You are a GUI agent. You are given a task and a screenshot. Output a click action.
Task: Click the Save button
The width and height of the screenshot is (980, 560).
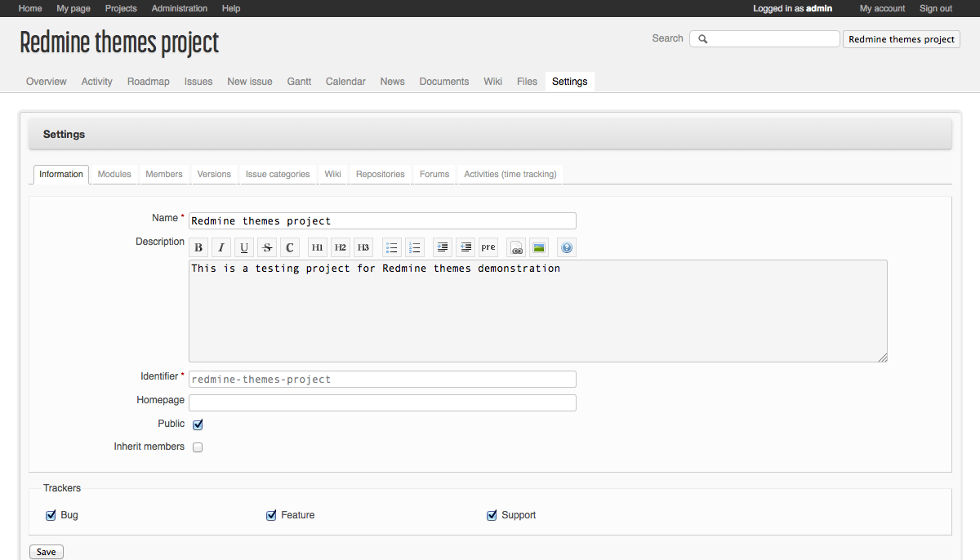pyautogui.click(x=47, y=552)
